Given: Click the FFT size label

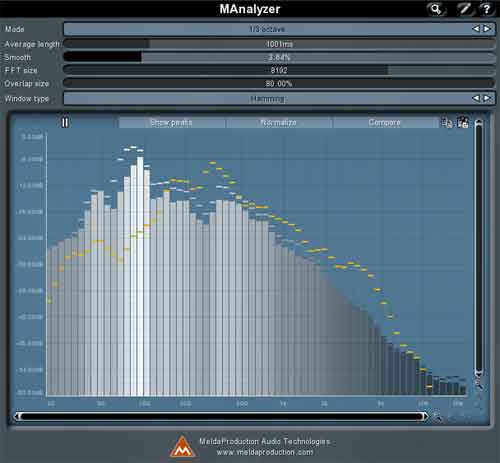Looking at the screenshot, I should coord(21,70).
